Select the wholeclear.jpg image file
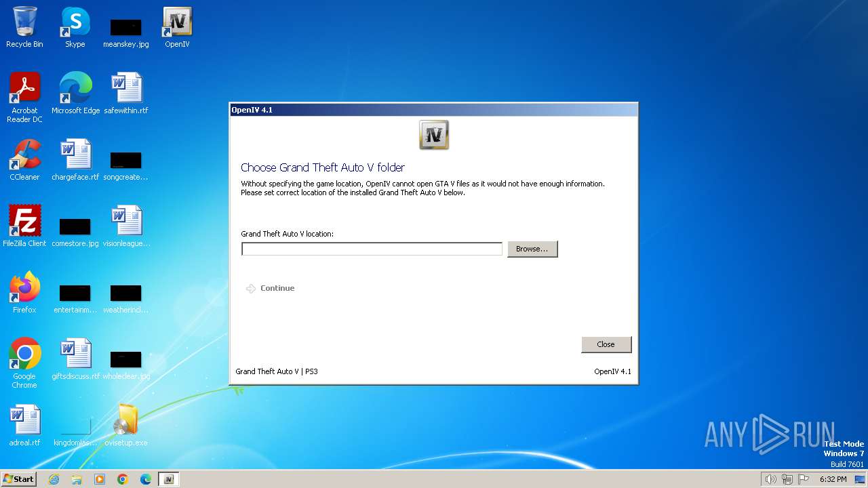868x488 pixels. 126,365
